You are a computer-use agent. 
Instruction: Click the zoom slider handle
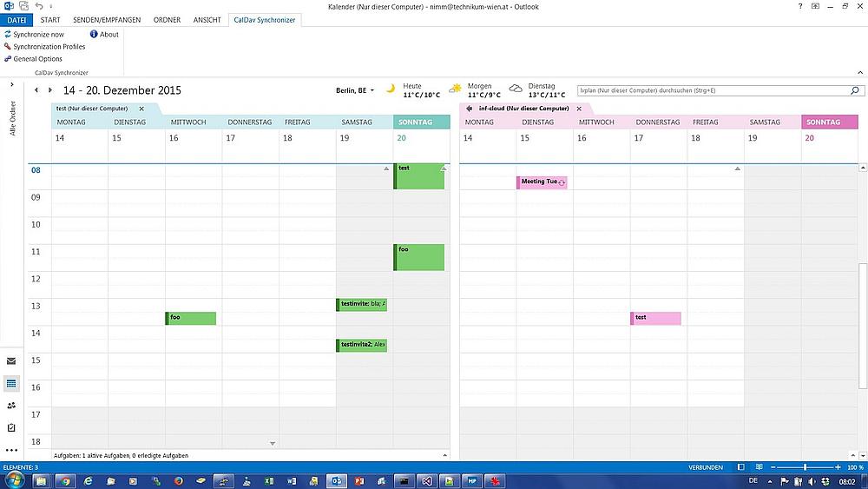coord(805,467)
